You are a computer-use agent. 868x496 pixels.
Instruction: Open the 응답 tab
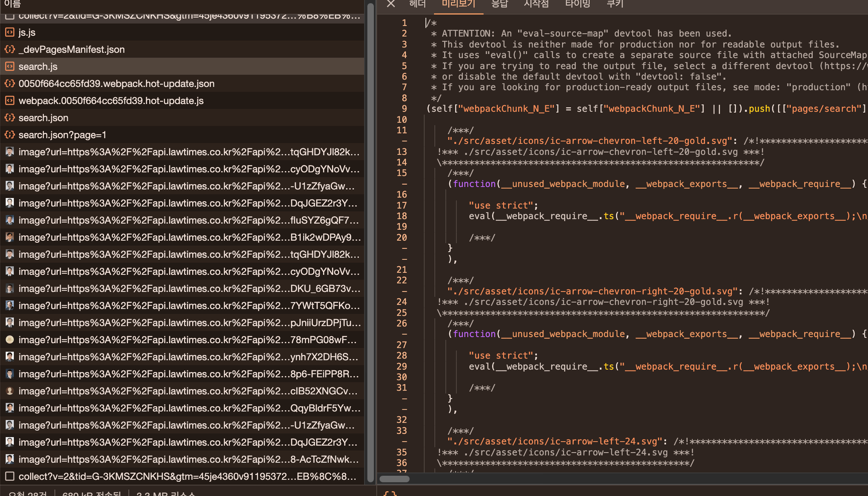(x=499, y=4)
